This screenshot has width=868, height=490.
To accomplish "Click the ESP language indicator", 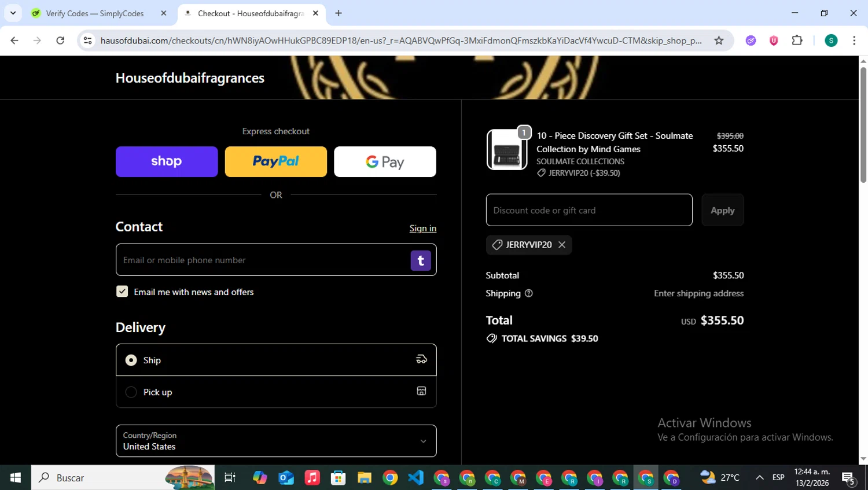I will [778, 478].
